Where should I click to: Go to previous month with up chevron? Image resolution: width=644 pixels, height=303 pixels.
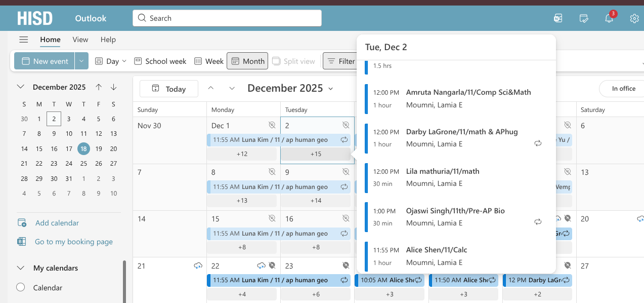211,89
